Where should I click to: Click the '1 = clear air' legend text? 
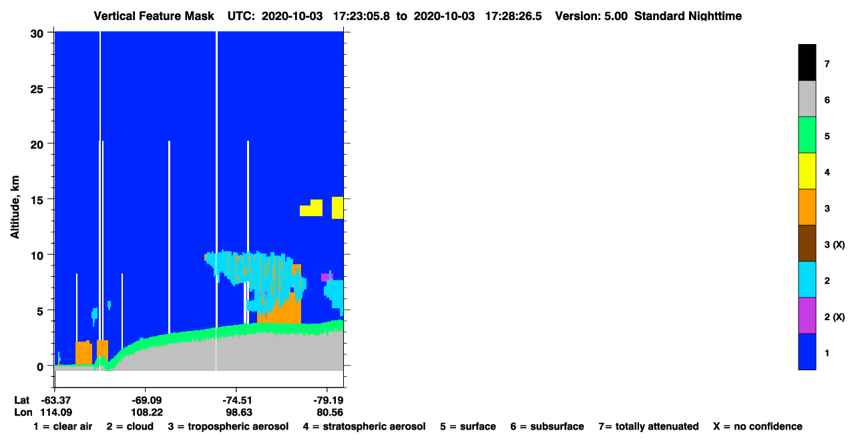point(63,426)
